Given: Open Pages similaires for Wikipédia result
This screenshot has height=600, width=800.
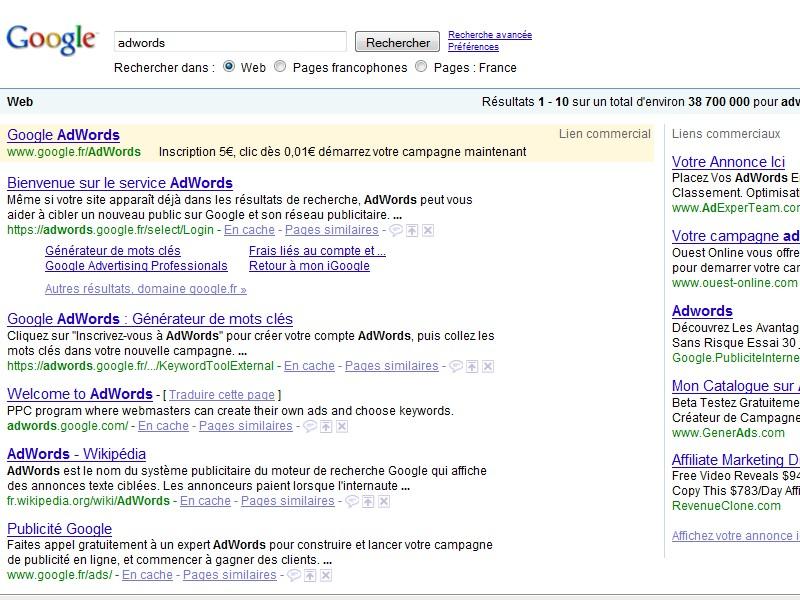Looking at the screenshot, I should click(288, 501).
